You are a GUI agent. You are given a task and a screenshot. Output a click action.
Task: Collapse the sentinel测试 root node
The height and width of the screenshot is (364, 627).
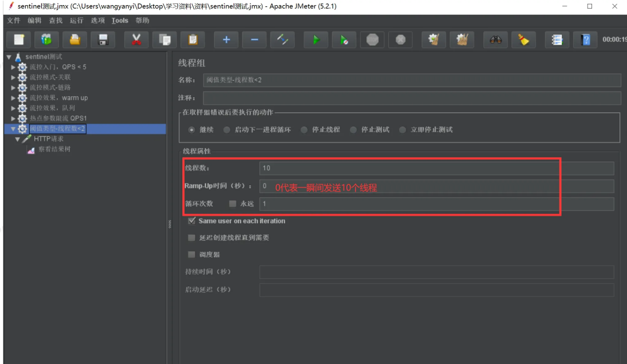click(9, 57)
